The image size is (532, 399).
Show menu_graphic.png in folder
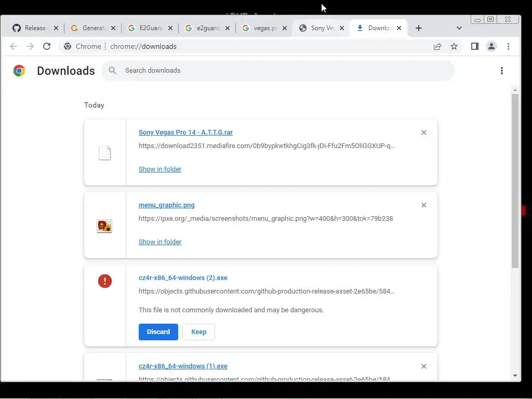[x=160, y=242]
